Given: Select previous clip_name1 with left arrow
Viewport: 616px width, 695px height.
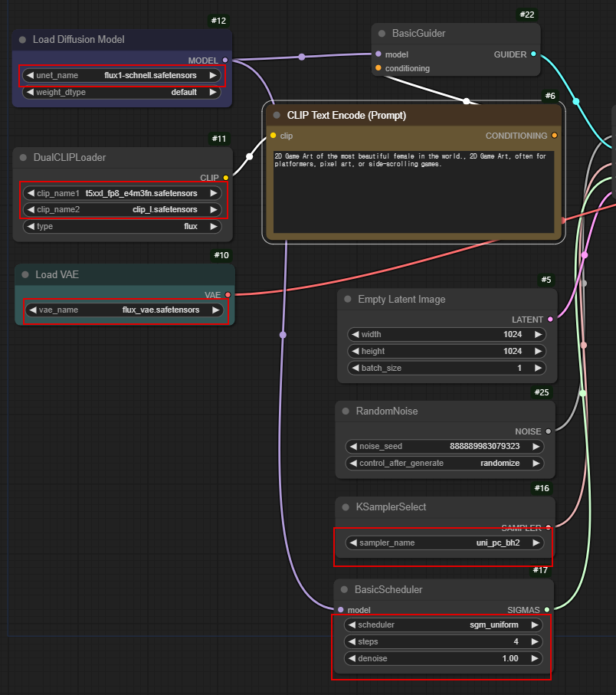Looking at the screenshot, I should [31, 193].
